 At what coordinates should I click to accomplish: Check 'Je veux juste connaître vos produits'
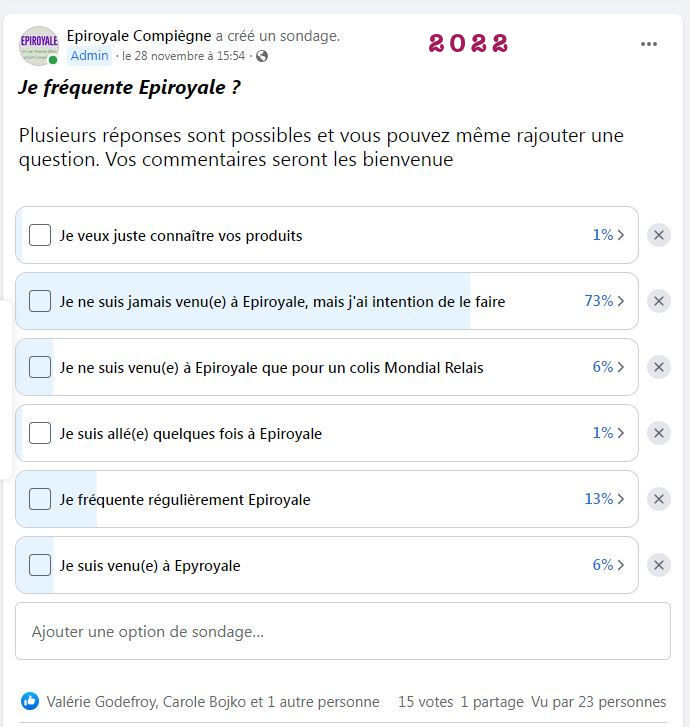(40, 235)
